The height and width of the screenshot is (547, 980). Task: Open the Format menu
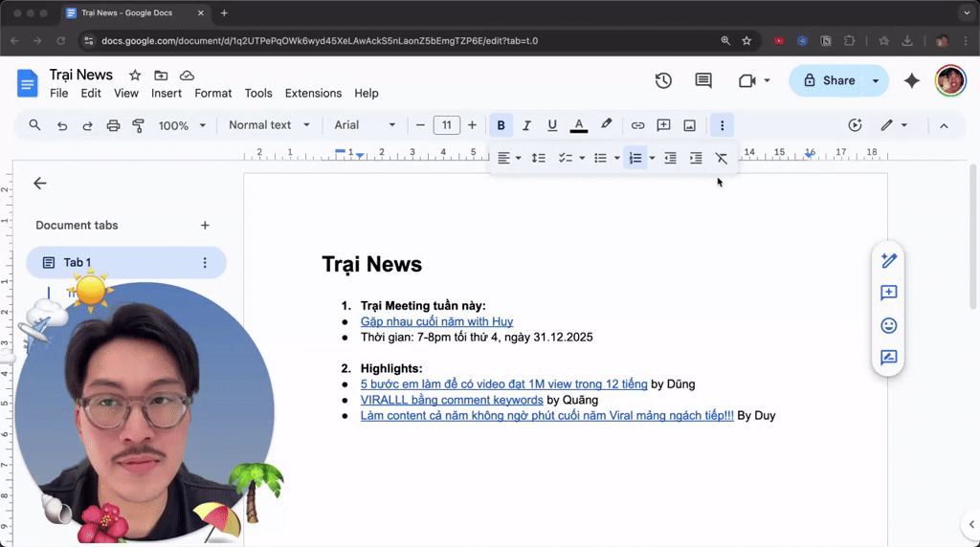pos(212,93)
